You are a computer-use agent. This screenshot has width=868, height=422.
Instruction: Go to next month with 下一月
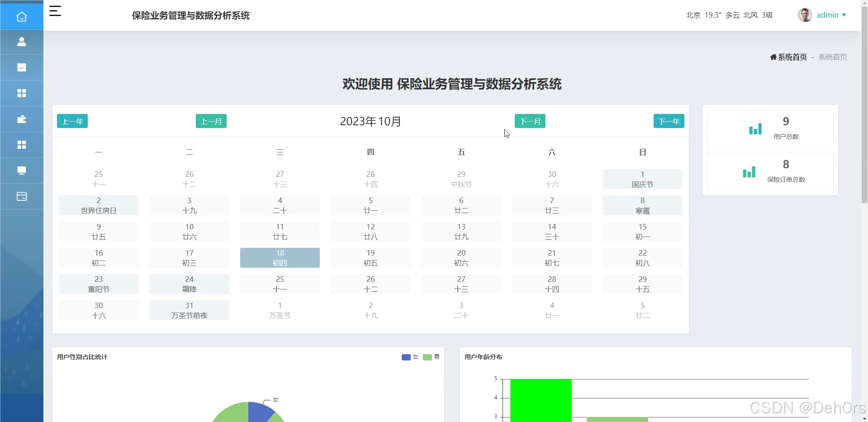(x=530, y=121)
